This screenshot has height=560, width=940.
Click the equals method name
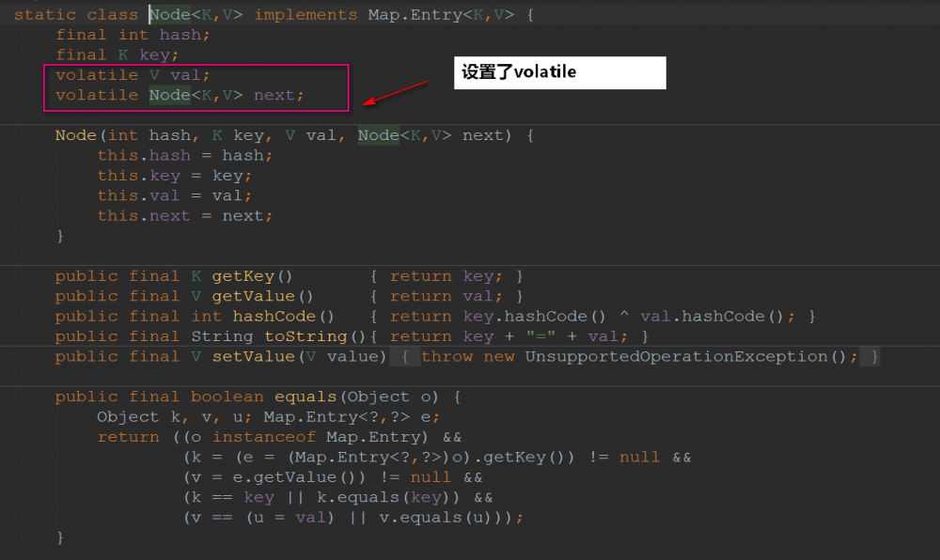[x=305, y=396]
